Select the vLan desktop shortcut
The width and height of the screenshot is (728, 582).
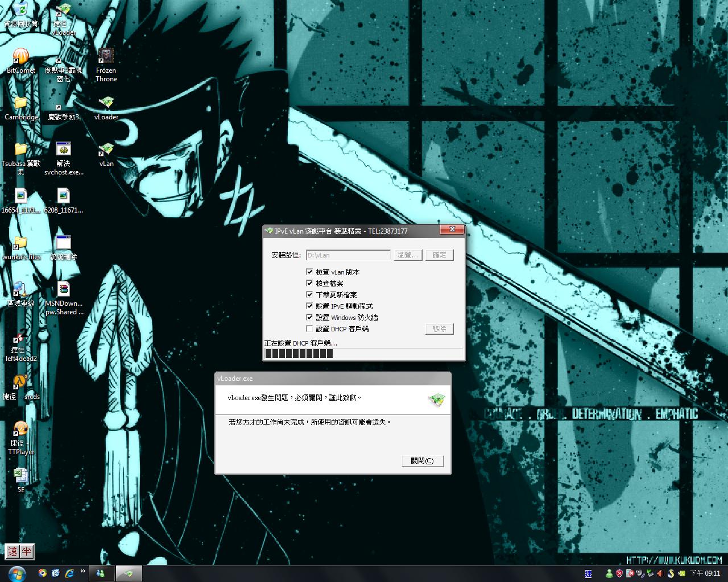click(106, 155)
